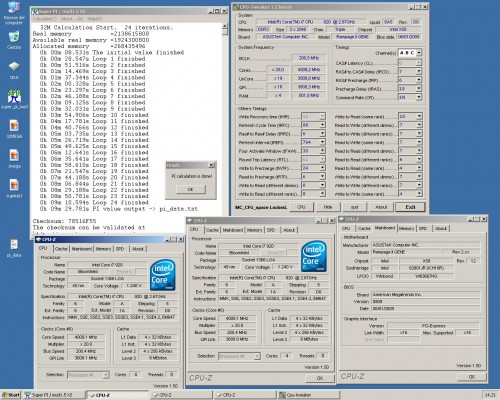Image resolution: width=500 pixels, height=400 pixels.
Task: Click the spd button in CPU-Tweaker
Action: pos(354,207)
